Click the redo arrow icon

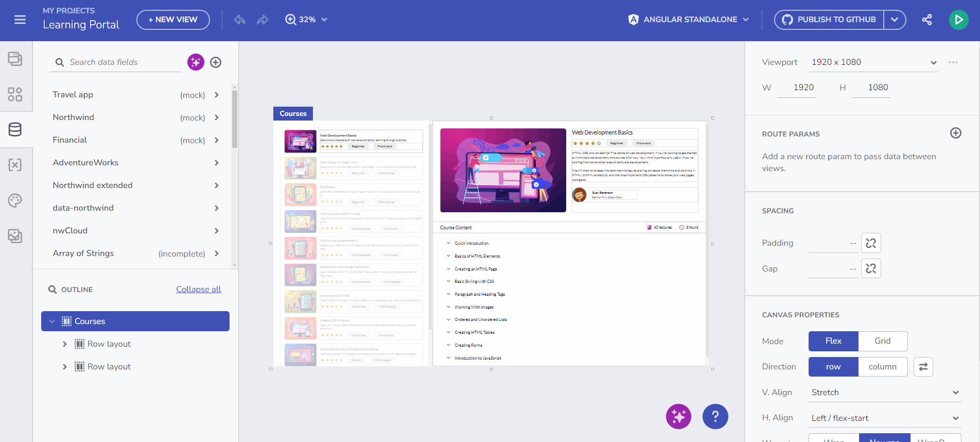[262, 20]
